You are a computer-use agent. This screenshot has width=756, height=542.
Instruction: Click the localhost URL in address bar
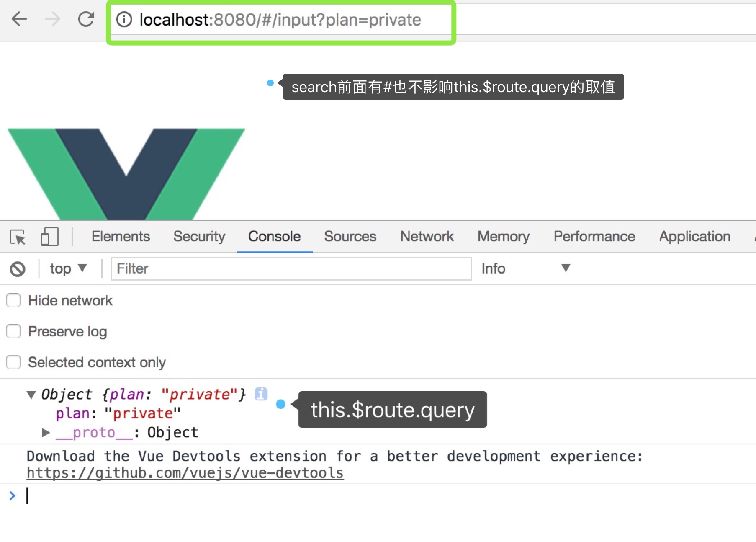coord(280,20)
